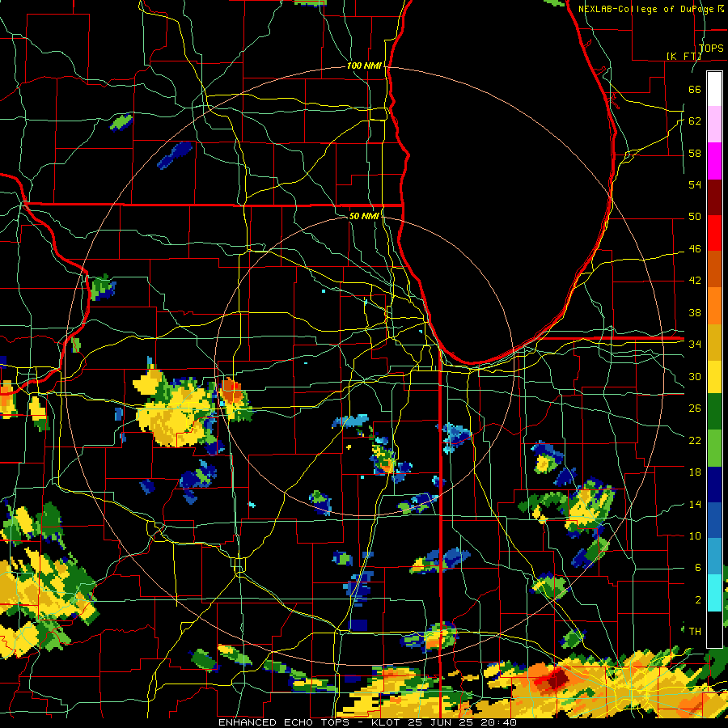Viewport: 728px width, 728px height.
Task: Pick the dark orange legend swatch
Action: (x=714, y=269)
